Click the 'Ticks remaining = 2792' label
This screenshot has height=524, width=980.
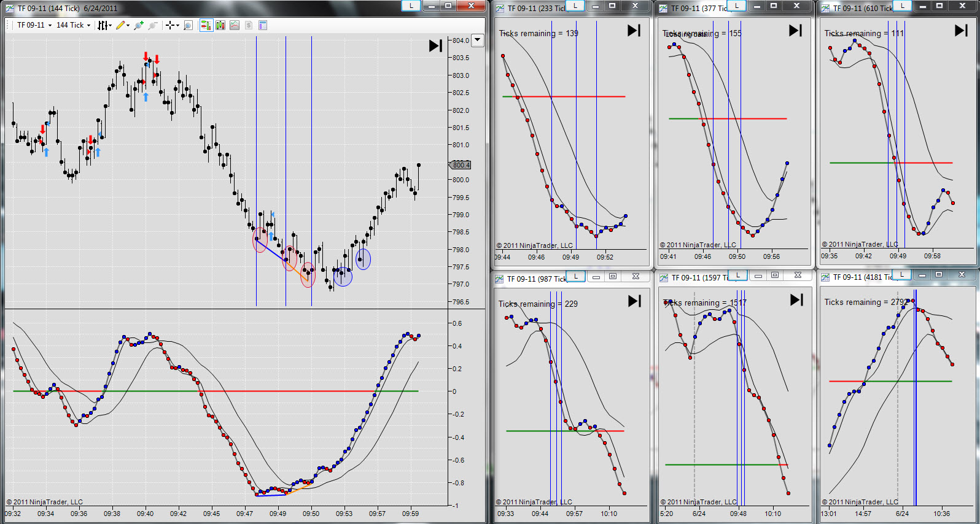(866, 302)
